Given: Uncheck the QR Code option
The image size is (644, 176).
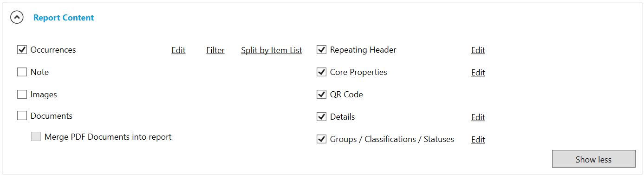Looking at the screenshot, I should click(x=321, y=95).
